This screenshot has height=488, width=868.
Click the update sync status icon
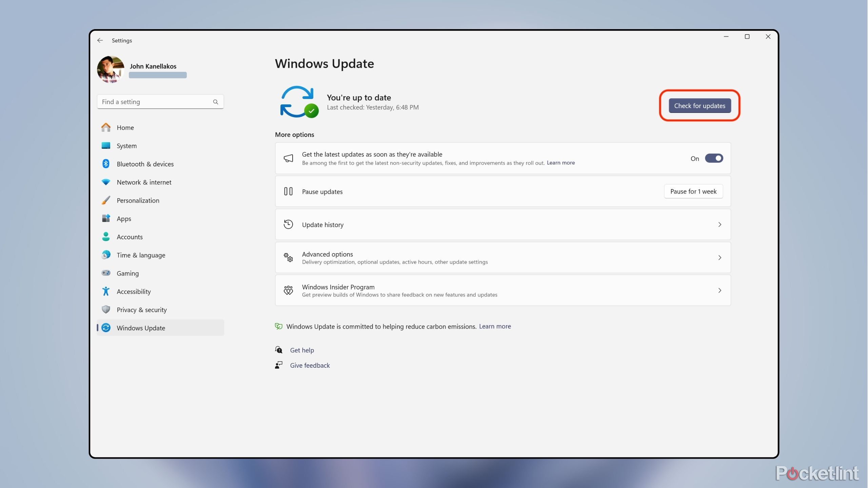point(299,102)
